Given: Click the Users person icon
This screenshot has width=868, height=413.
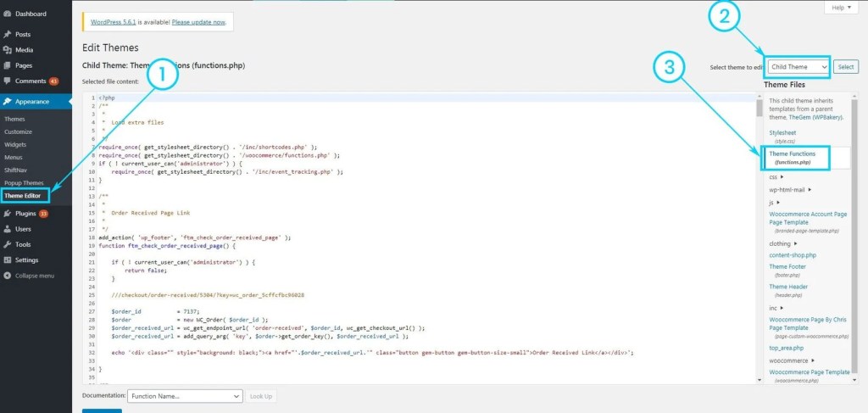Looking at the screenshot, I should (7, 229).
